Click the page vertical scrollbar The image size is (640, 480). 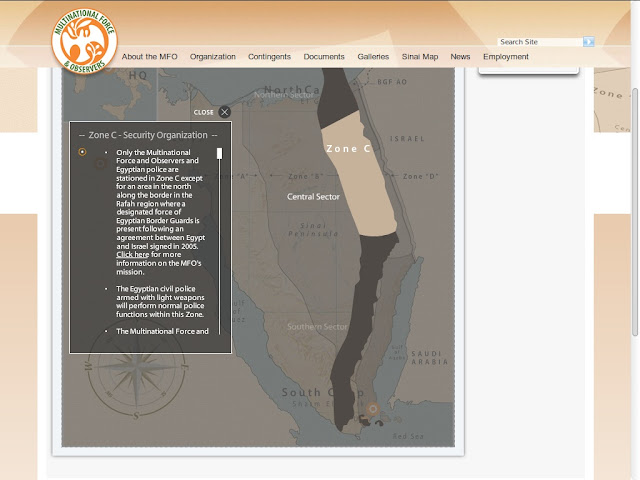point(635,212)
